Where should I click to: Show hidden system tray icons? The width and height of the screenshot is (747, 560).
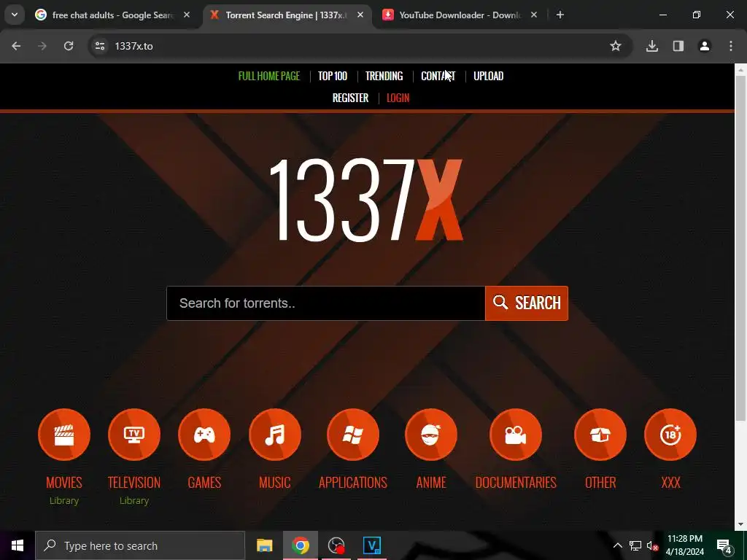tap(617, 545)
